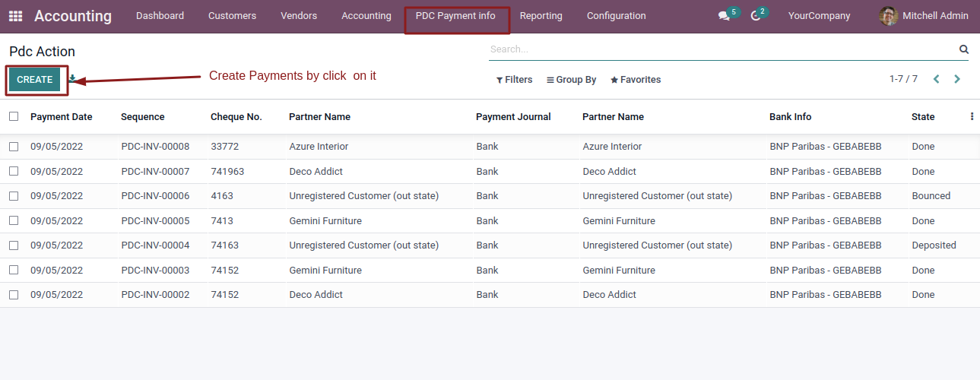Open the activities clock icon
This screenshot has width=980, height=380.
coord(755,16)
